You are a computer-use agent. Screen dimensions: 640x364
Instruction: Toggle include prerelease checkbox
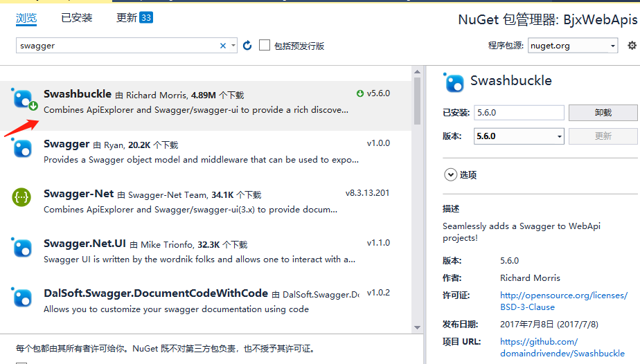tap(265, 45)
